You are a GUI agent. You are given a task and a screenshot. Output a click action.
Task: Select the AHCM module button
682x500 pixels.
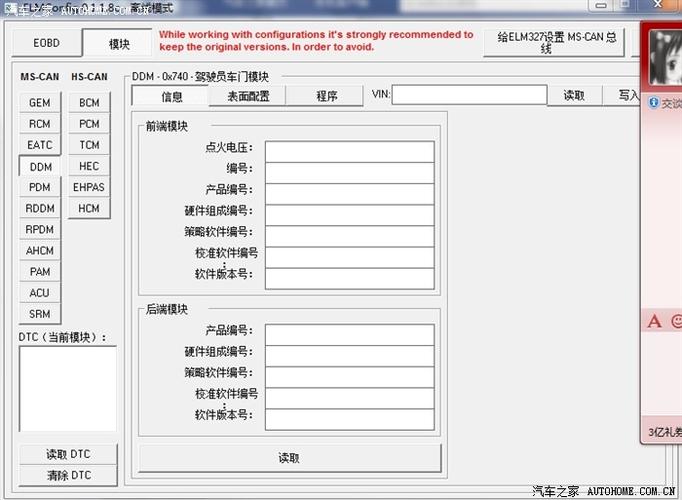(x=40, y=250)
